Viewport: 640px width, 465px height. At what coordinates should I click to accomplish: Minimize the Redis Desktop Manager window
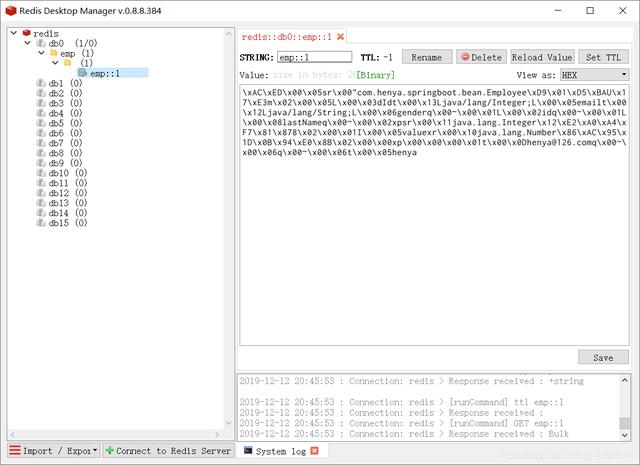558,11
